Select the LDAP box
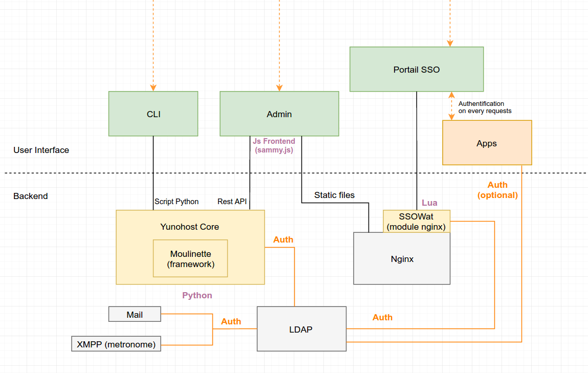Viewport: 588px width, 373px height. pos(301,329)
